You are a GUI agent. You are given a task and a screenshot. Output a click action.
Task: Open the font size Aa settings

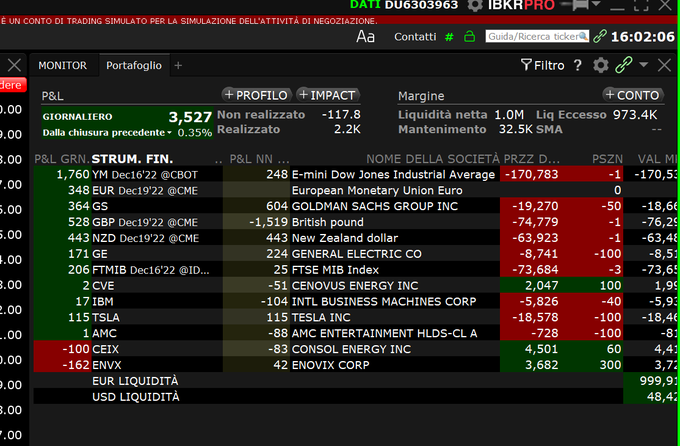pos(365,36)
